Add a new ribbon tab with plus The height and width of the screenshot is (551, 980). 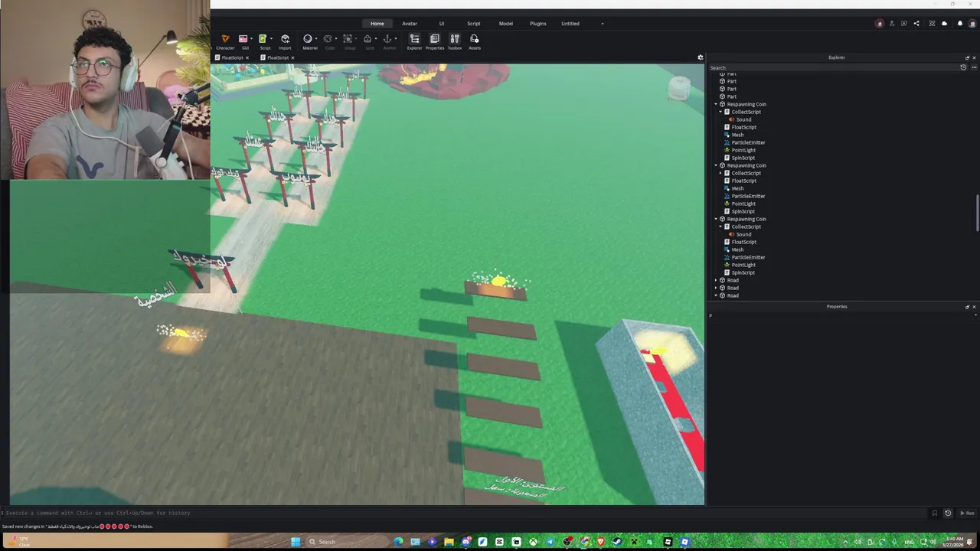(603, 24)
